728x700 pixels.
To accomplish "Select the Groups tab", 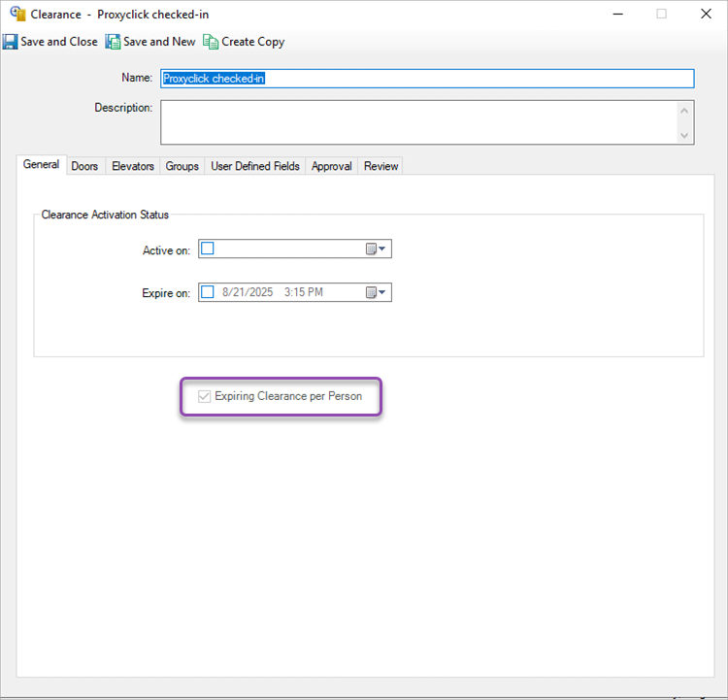I will tap(182, 166).
